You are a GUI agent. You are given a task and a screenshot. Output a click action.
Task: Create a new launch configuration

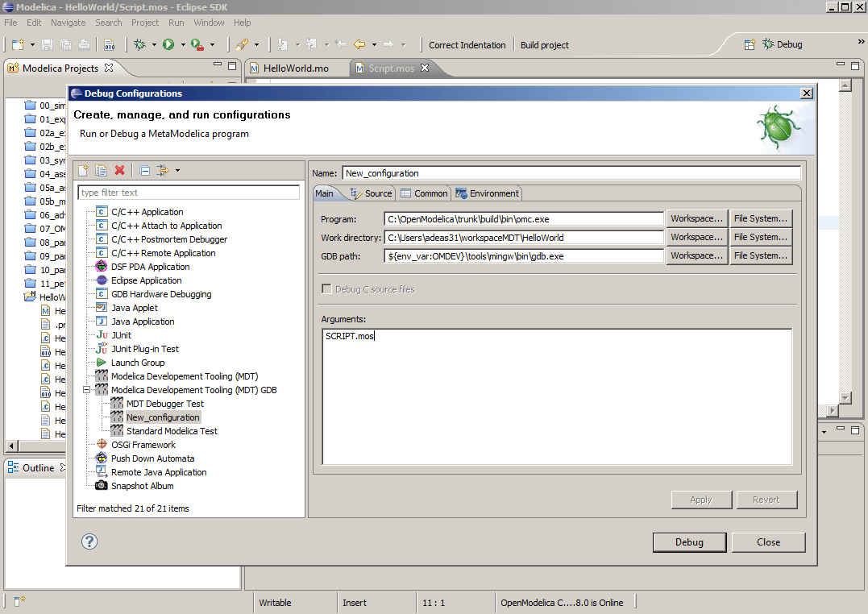coord(82,170)
